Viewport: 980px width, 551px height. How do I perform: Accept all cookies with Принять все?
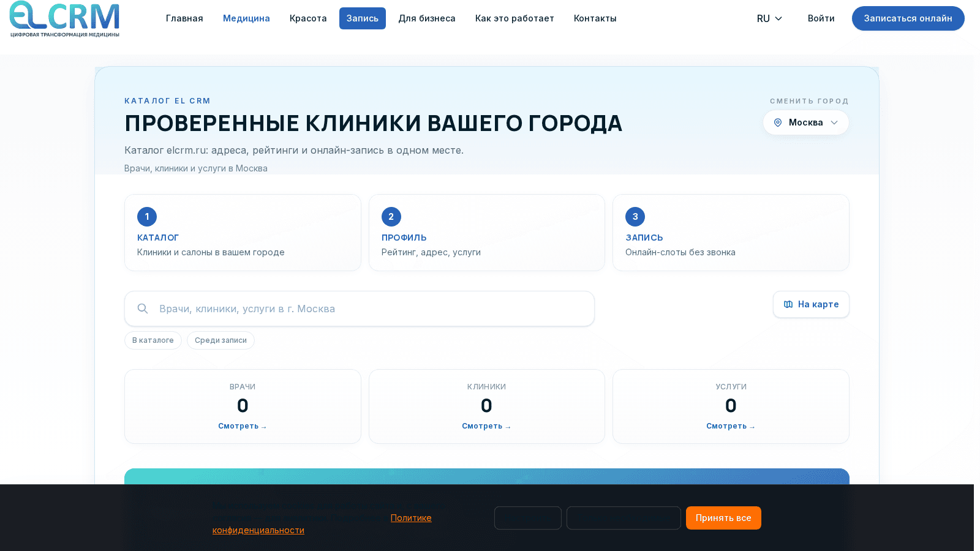tap(723, 518)
